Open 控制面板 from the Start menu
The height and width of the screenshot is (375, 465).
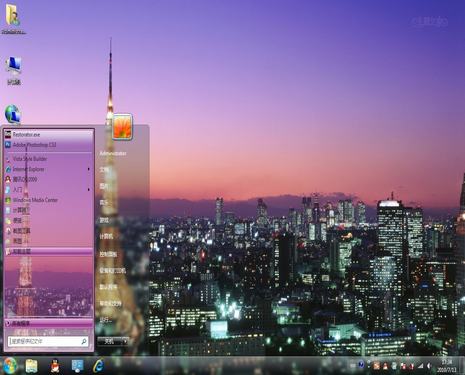pyautogui.click(x=108, y=254)
